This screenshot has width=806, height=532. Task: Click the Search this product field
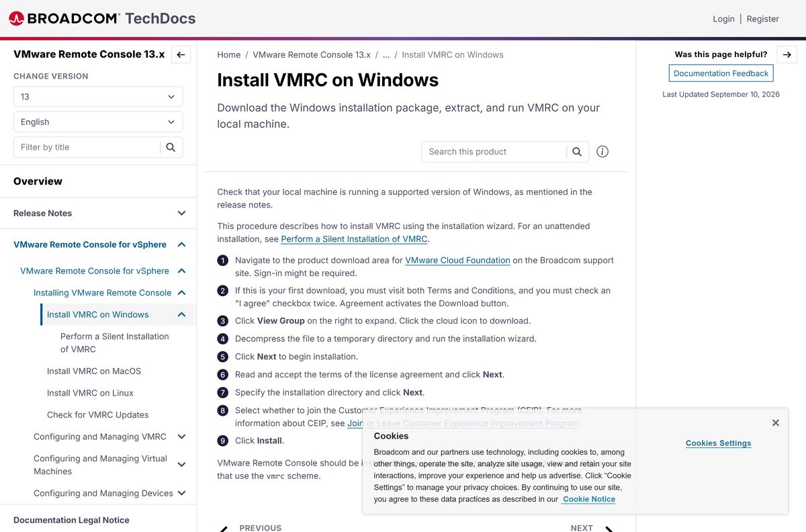(x=494, y=152)
